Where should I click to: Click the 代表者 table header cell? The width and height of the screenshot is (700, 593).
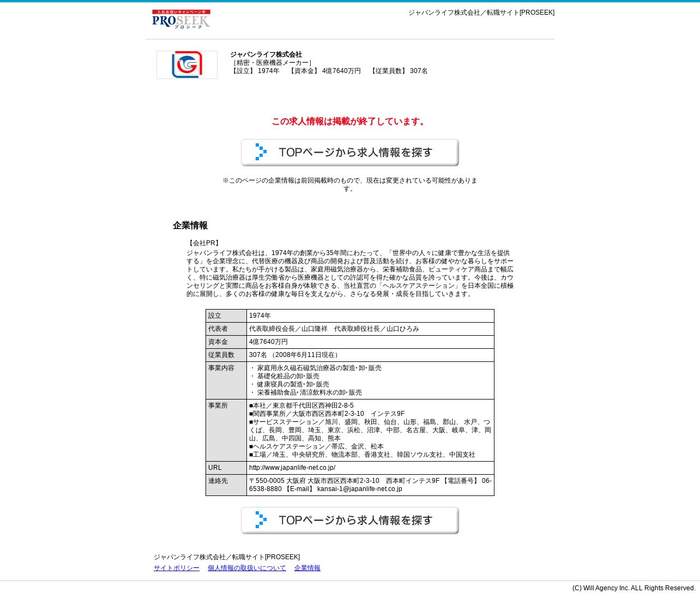[x=226, y=329]
